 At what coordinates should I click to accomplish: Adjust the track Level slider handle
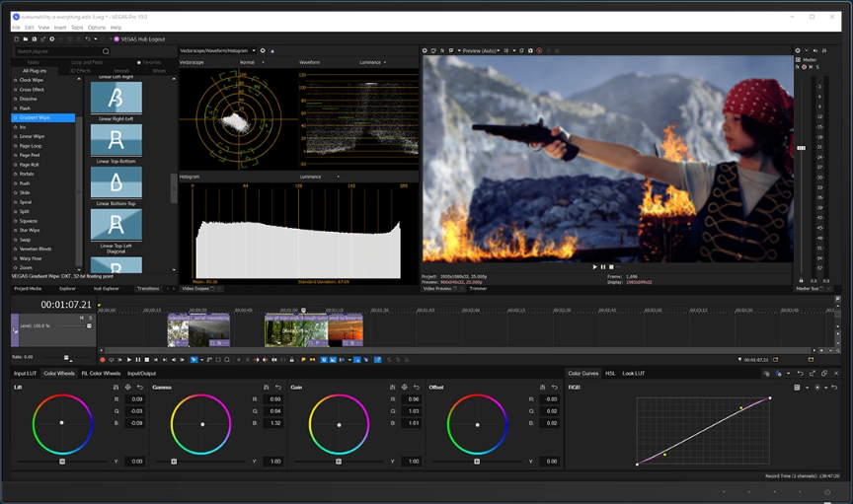pyautogui.click(x=89, y=325)
